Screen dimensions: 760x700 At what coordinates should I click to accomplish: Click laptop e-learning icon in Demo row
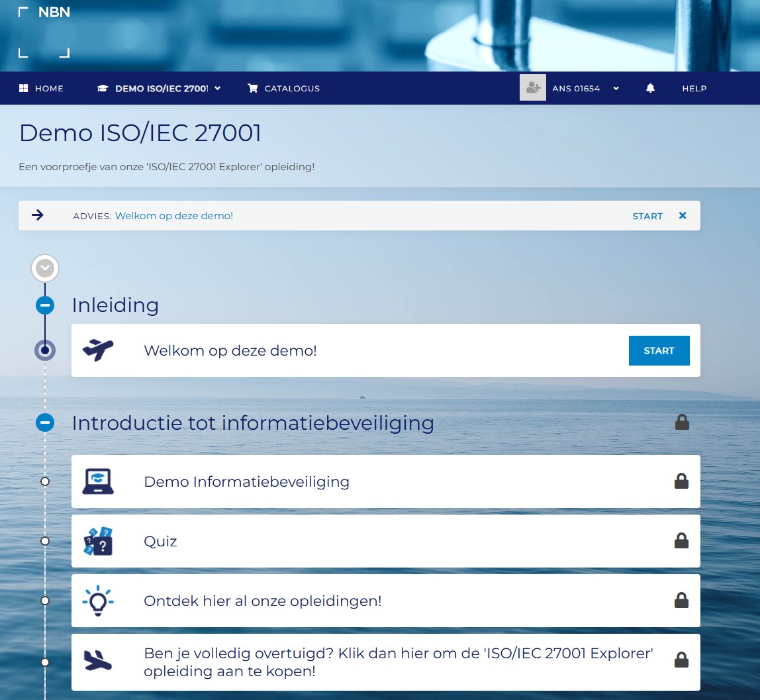[x=98, y=481]
